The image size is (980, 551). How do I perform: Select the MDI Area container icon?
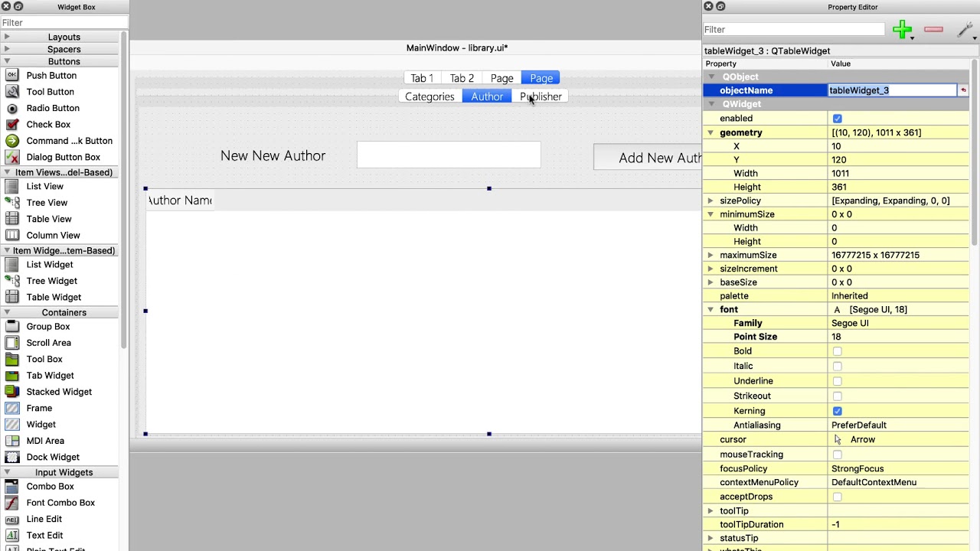(x=12, y=441)
